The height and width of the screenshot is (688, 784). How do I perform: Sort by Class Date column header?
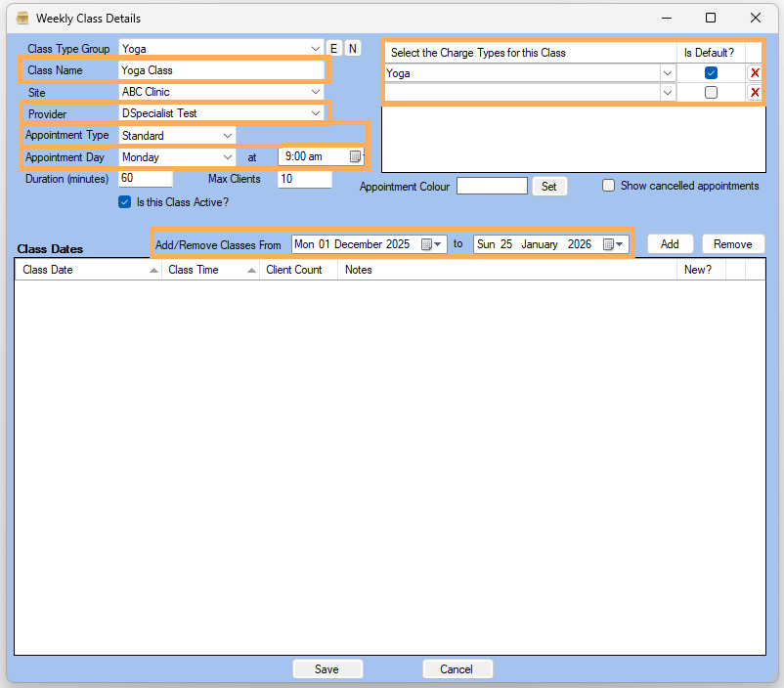point(88,270)
